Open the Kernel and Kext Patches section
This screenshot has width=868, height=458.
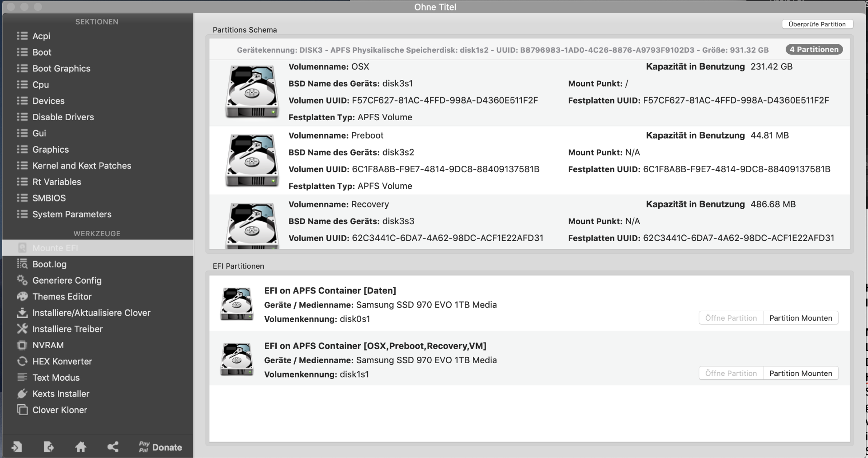click(81, 166)
